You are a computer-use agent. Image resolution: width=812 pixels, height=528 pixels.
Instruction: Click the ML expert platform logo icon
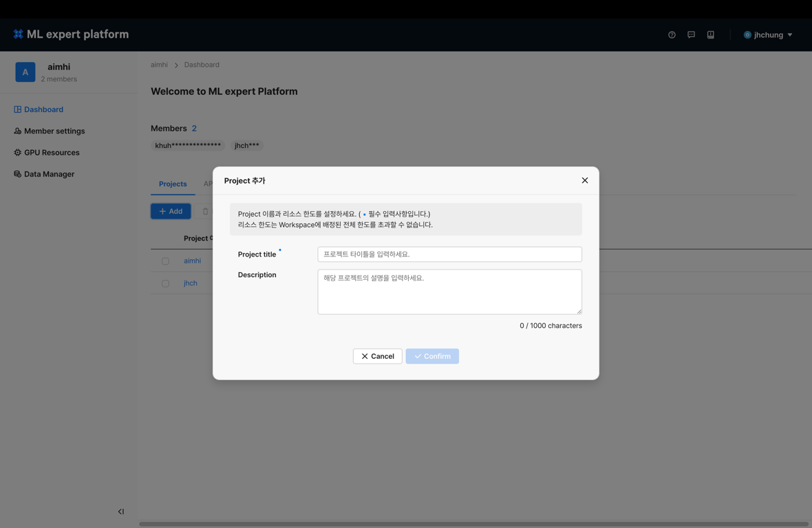(x=18, y=34)
